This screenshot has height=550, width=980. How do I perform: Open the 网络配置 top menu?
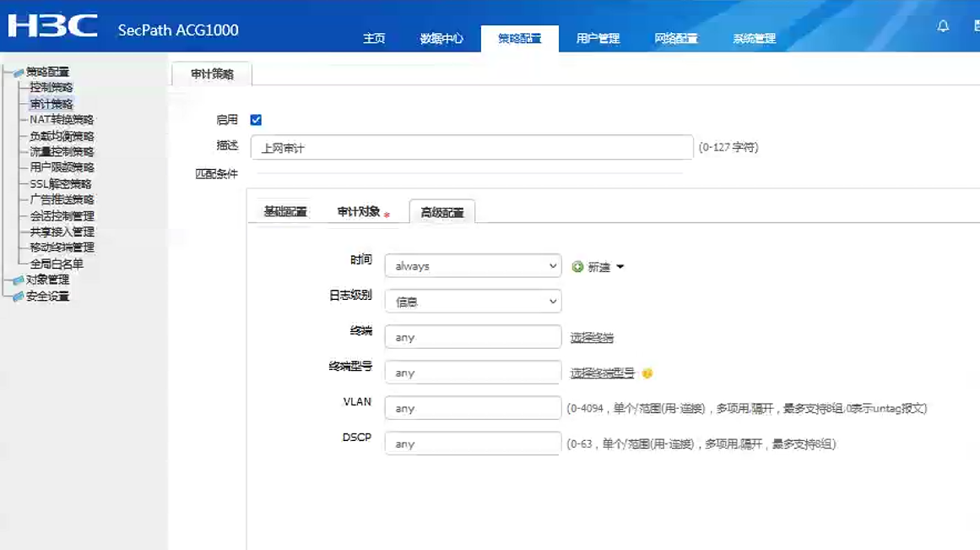(675, 38)
